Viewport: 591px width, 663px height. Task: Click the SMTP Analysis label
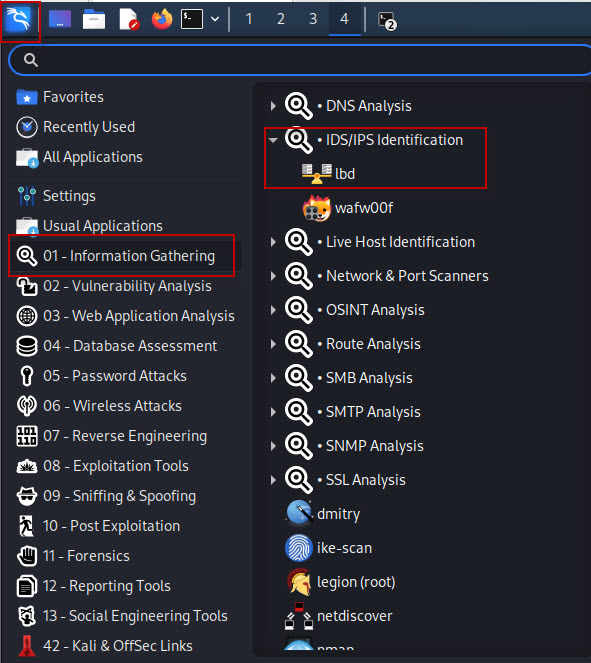(x=373, y=412)
